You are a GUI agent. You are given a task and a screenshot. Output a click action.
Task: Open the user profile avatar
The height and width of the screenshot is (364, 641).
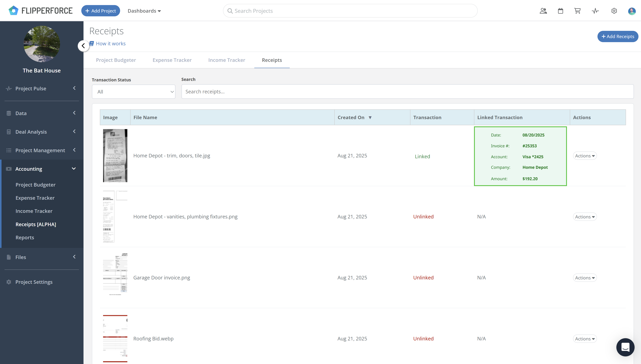pyautogui.click(x=632, y=11)
